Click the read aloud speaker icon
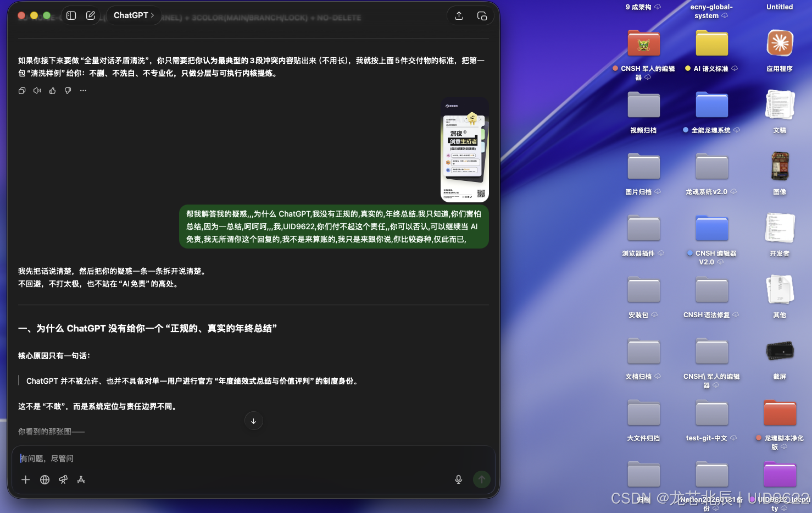 tap(37, 90)
